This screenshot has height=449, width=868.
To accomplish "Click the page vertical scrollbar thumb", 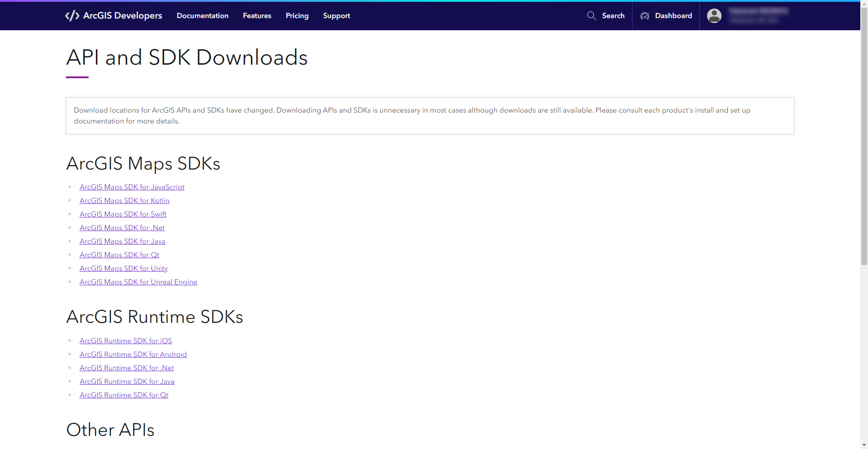I will click(864, 136).
